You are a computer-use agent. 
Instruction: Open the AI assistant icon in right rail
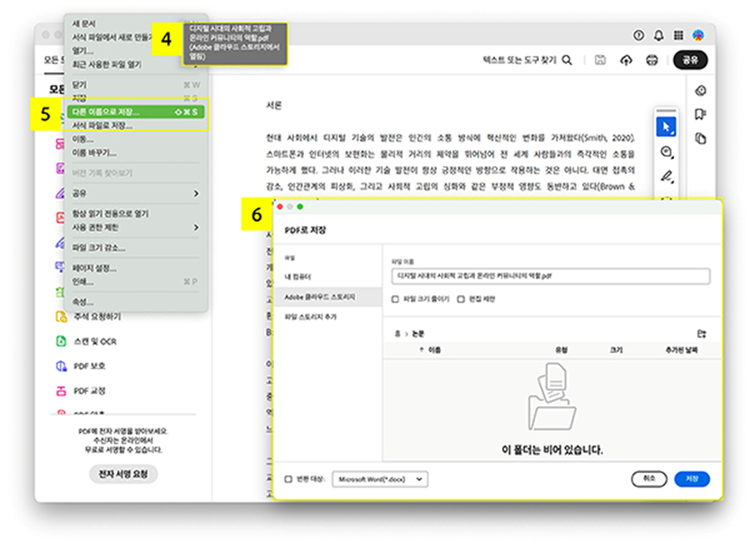[x=701, y=90]
